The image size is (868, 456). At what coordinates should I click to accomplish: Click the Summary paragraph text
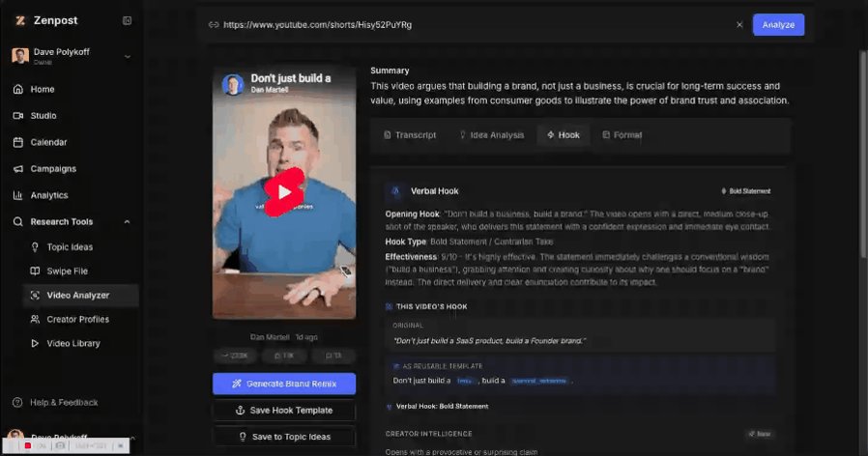tap(580, 93)
